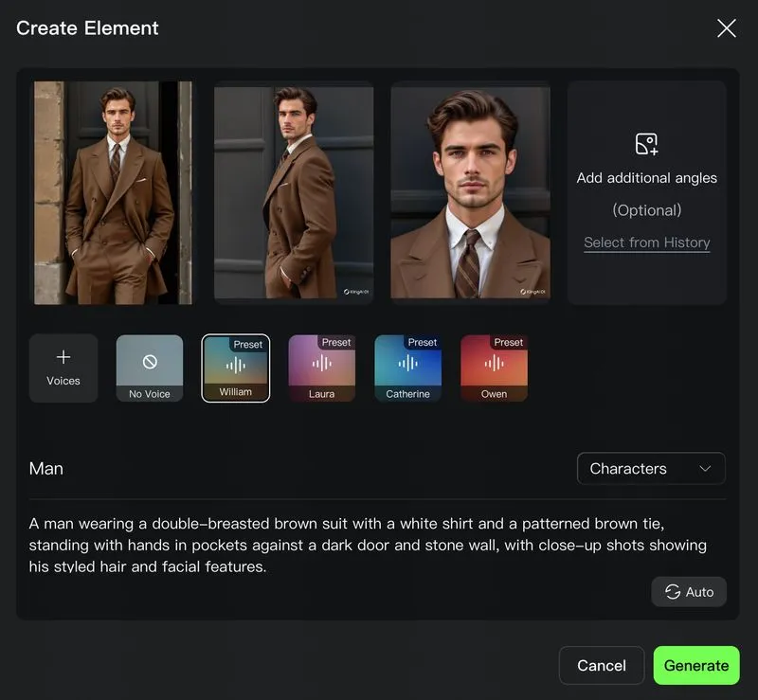Cancel the element creation
The height and width of the screenshot is (700, 758).
[x=602, y=665]
